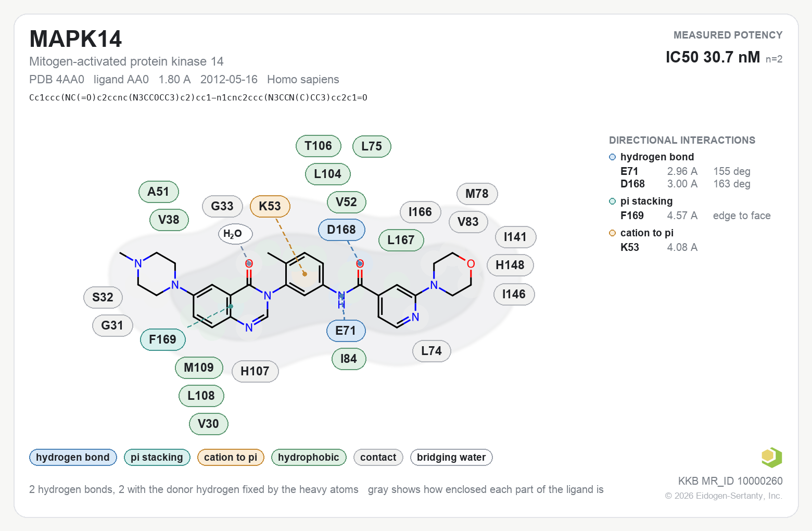This screenshot has width=812, height=531.
Task: Click the M78 contact residue
Action: 477,194
